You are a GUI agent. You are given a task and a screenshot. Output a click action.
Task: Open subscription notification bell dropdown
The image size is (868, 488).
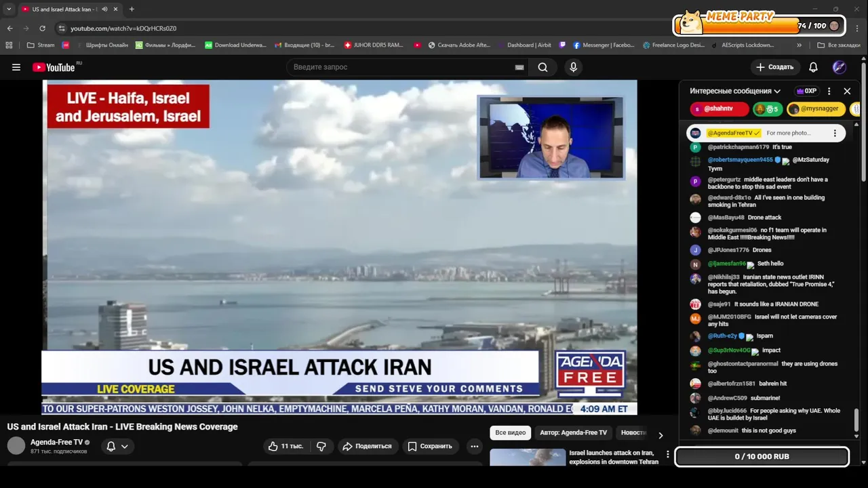tap(117, 446)
